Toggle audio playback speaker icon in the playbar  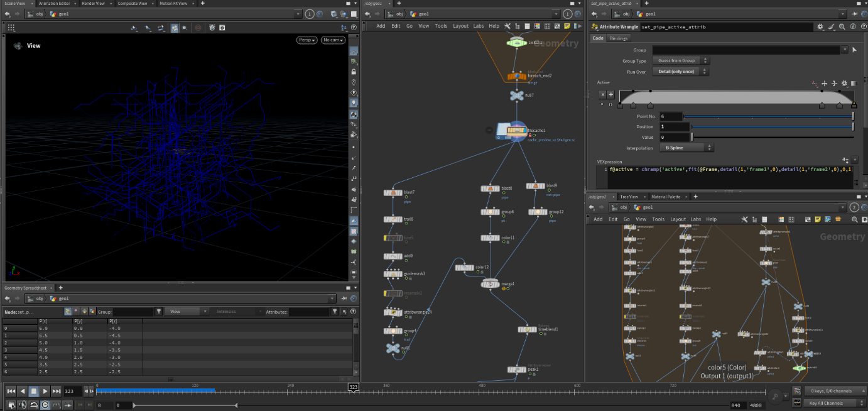coord(23,405)
